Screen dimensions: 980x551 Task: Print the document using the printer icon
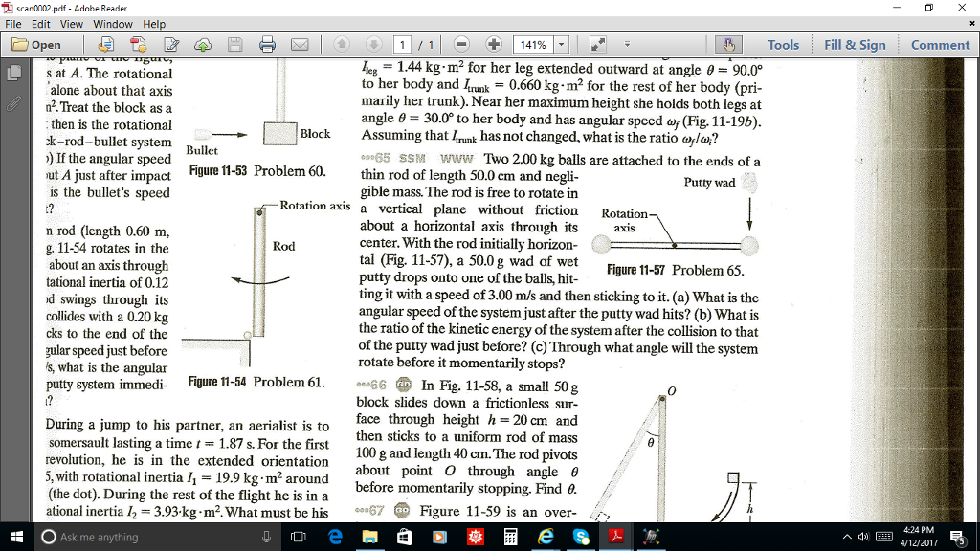pos(266,44)
